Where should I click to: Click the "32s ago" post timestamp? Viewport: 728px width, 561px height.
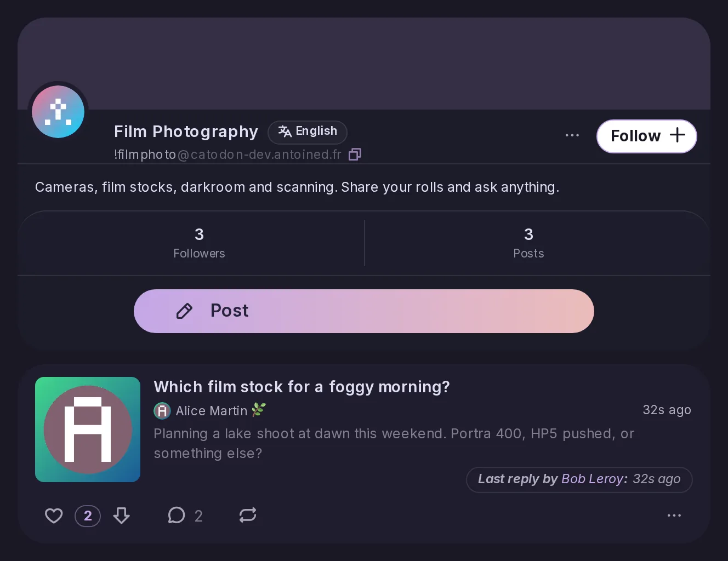pyautogui.click(x=667, y=410)
